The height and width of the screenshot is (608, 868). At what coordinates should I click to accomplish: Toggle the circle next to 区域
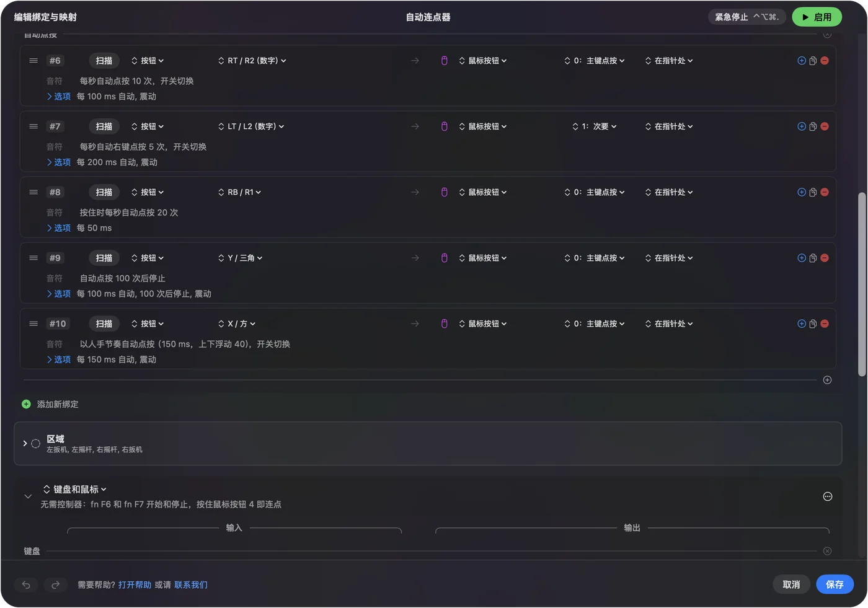(x=35, y=444)
